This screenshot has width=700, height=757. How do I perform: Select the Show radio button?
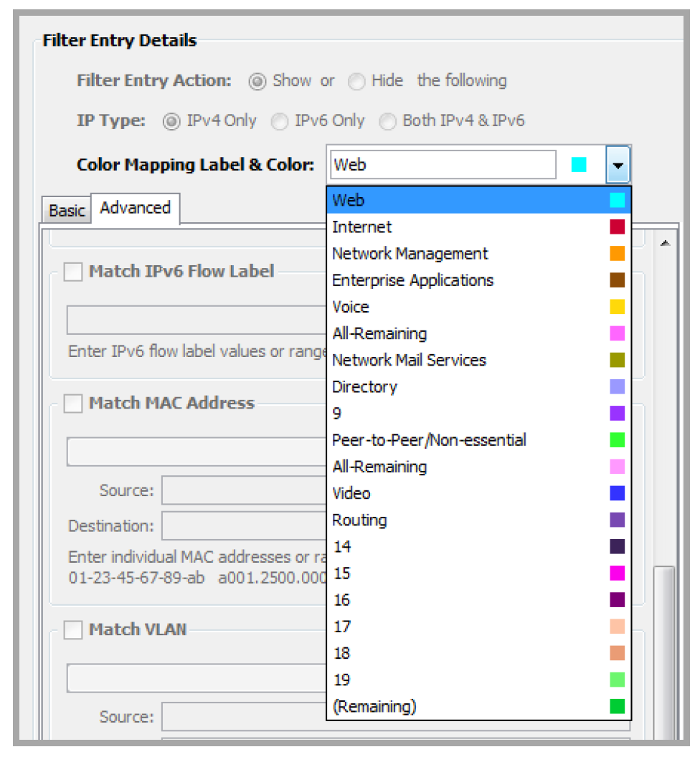258,81
